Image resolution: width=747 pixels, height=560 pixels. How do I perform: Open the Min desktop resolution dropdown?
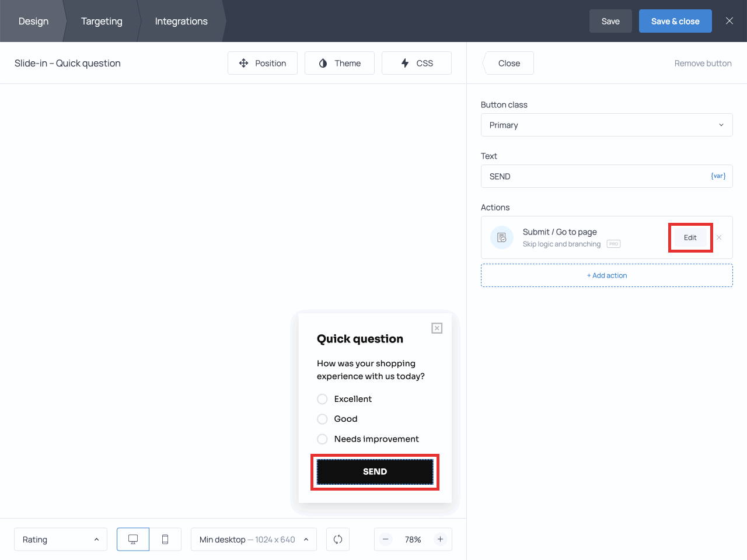coord(253,539)
